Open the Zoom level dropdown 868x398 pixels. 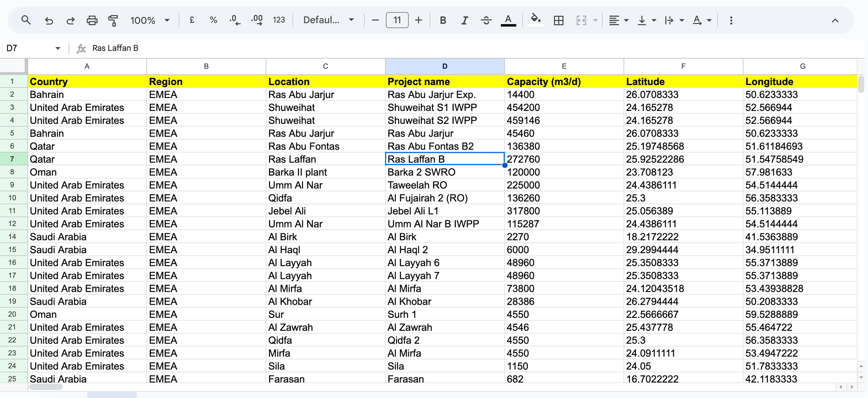point(150,20)
